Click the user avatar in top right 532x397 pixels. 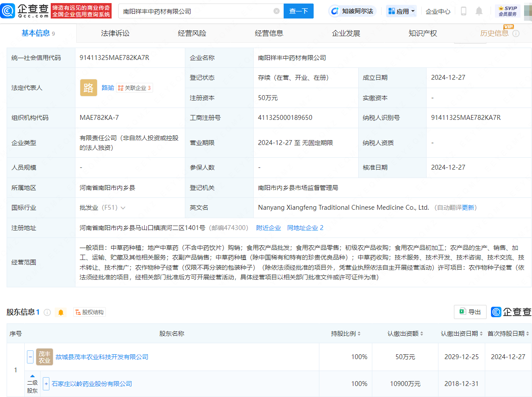click(528, 11)
